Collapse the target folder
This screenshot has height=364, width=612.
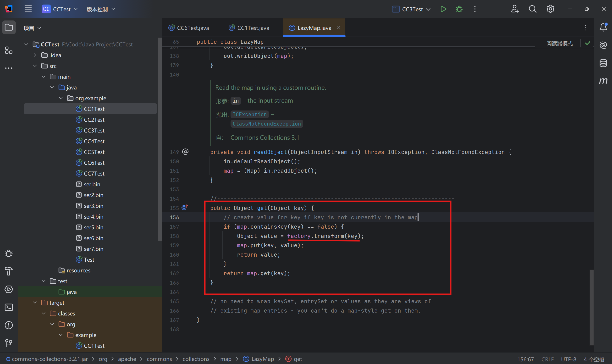(x=35, y=303)
